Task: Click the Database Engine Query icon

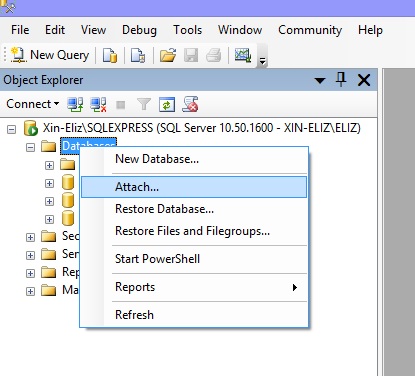Action: click(x=110, y=55)
